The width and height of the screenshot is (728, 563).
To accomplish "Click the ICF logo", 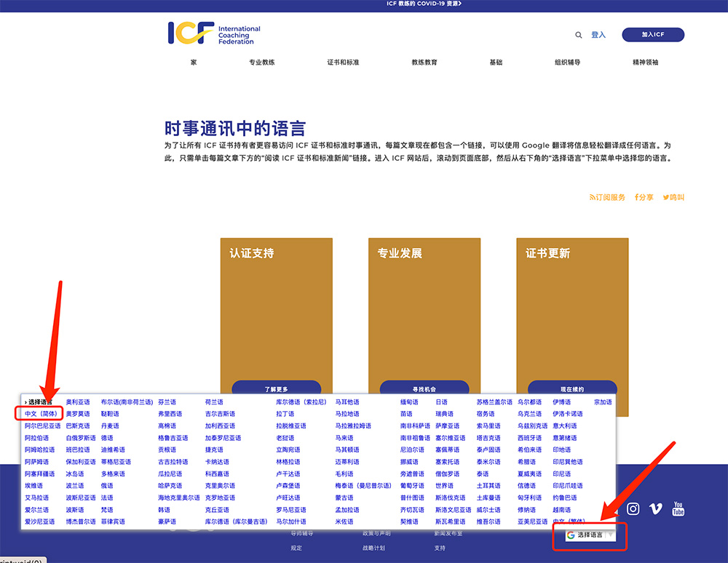I will [213, 33].
